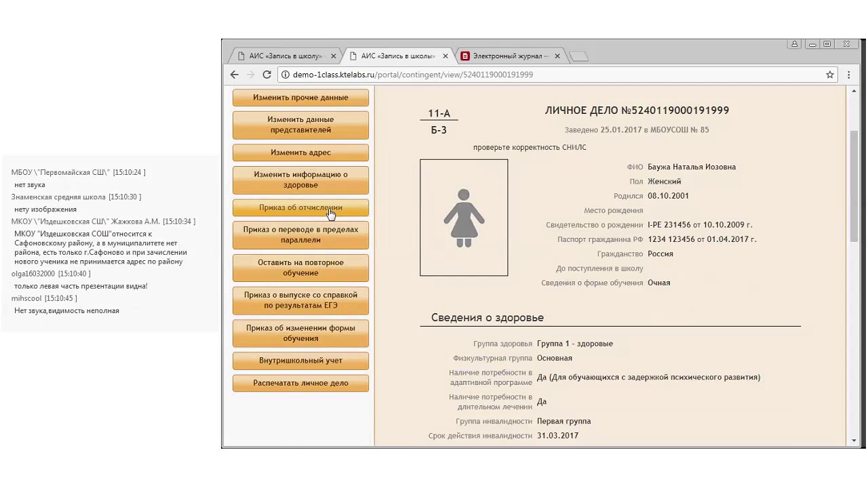Click Изменить прочие данные button
Viewport: 868px width, 488px height.
(300, 98)
